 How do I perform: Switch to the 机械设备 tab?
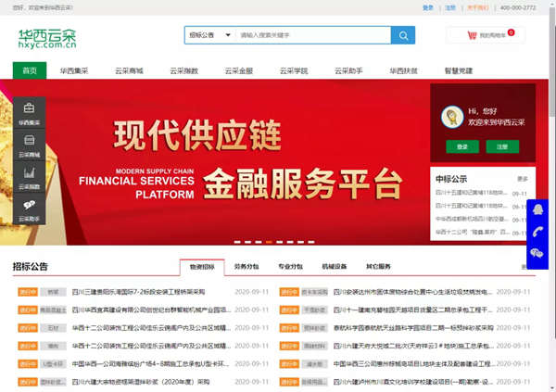tap(335, 266)
